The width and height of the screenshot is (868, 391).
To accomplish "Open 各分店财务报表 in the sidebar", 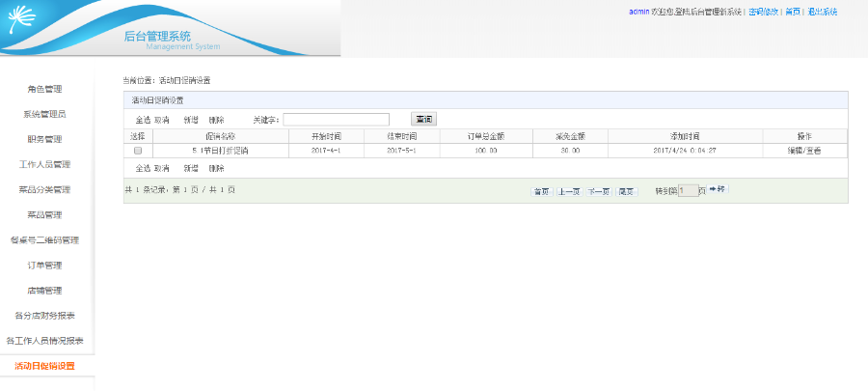I will tap(44, 316).
